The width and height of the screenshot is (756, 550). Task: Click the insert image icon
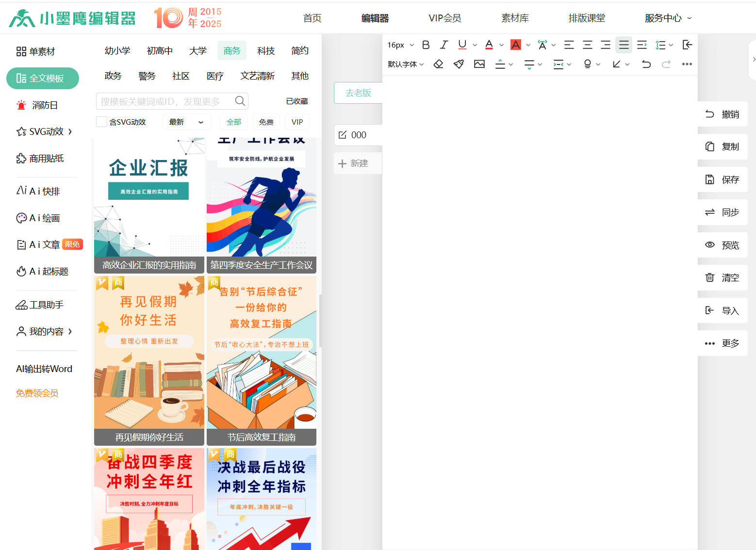479,64
